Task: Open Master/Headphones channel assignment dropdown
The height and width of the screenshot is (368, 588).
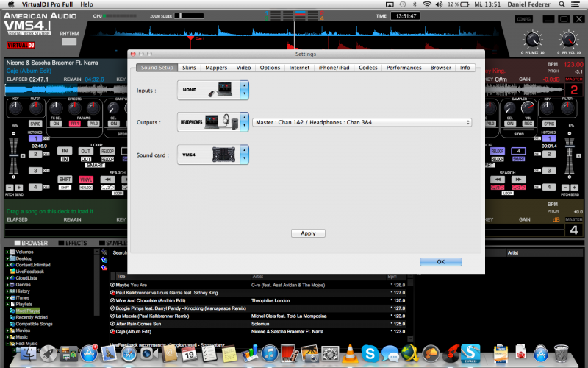Action: (x=362, y=122)
